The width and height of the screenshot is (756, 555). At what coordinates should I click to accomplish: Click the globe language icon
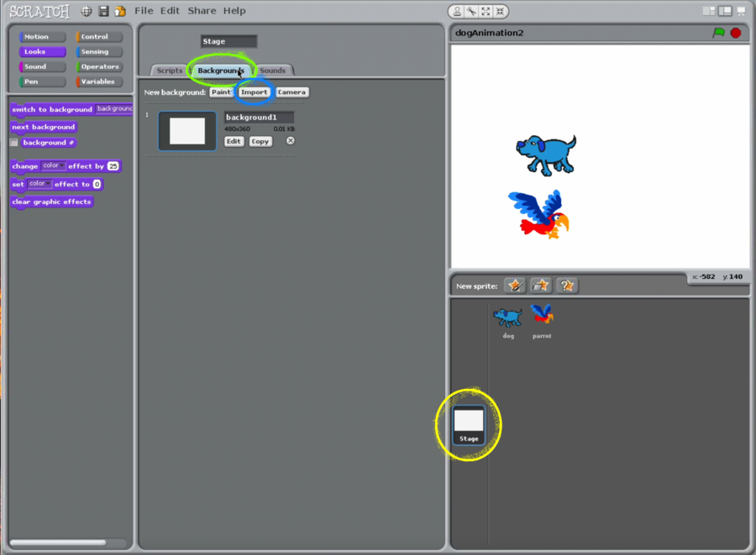[87, 11]
